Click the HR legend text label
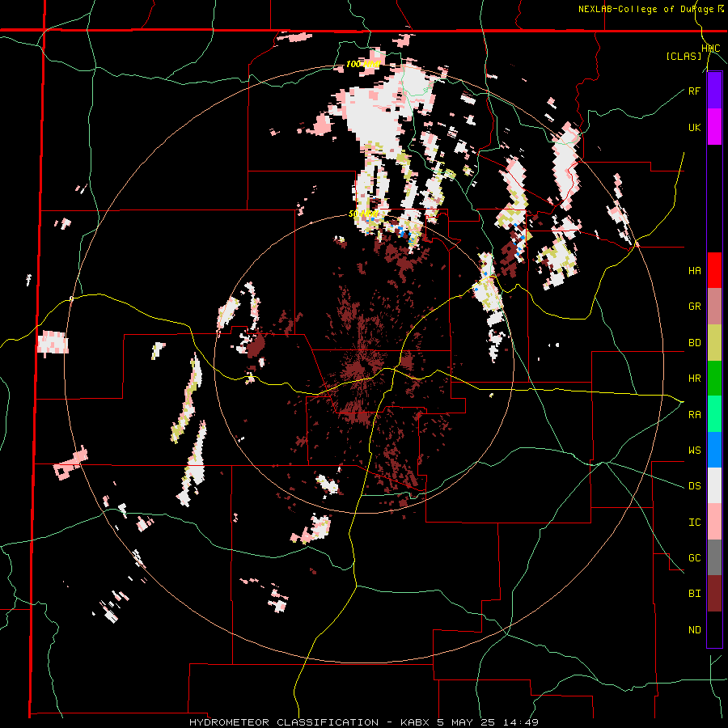This screenshot has height=728, width=728. click(694, 379)
